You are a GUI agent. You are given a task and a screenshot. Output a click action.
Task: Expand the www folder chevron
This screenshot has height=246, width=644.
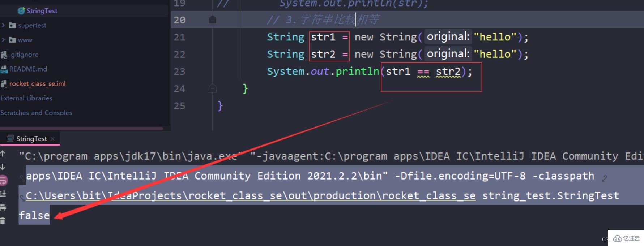[3, 40]
